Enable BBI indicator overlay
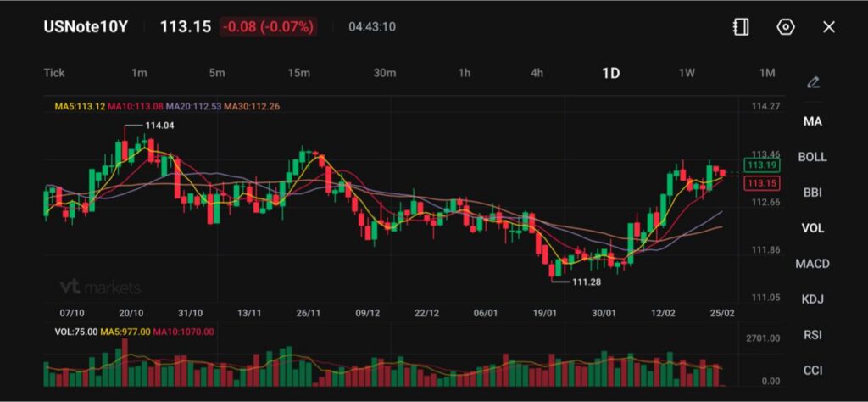Image resolution: width=868 pixels, height=402 pixels. (812, 193)
